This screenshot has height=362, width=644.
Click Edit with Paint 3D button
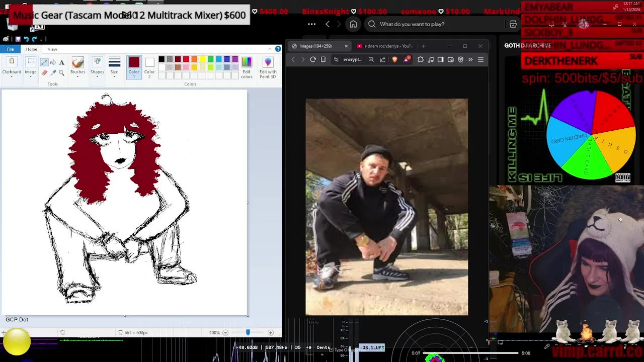pyautogui.click(x=268, y=67)
